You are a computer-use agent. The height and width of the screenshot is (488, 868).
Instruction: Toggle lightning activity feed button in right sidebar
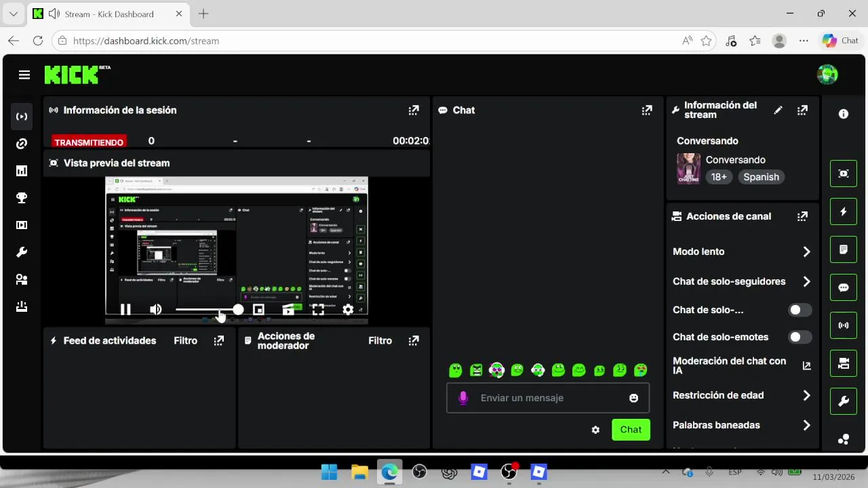coord(844,211)
